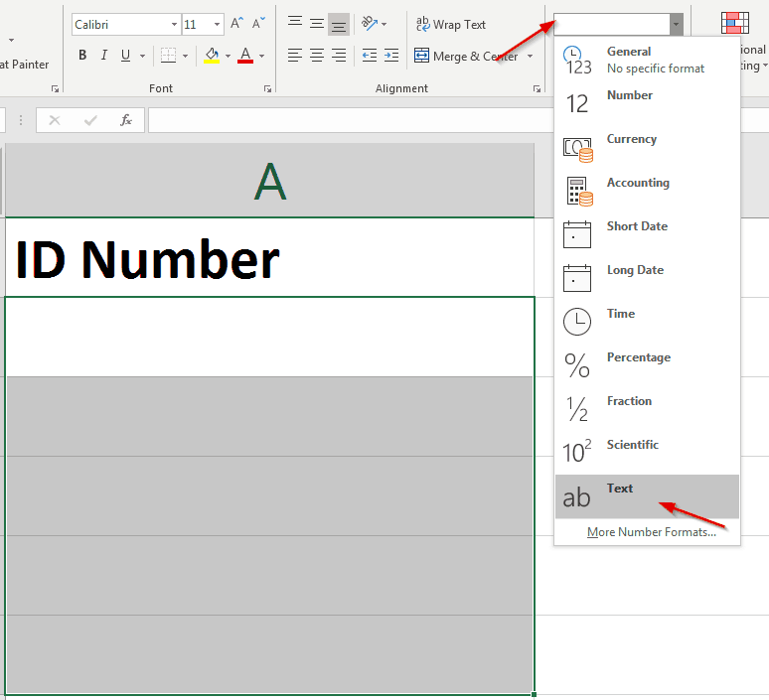Open Font settings dialog launcher

pos(267,88)
